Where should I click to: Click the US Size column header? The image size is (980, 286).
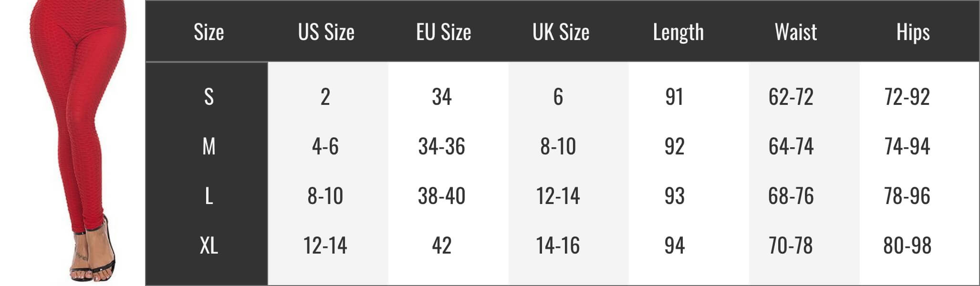pos(326,32)
